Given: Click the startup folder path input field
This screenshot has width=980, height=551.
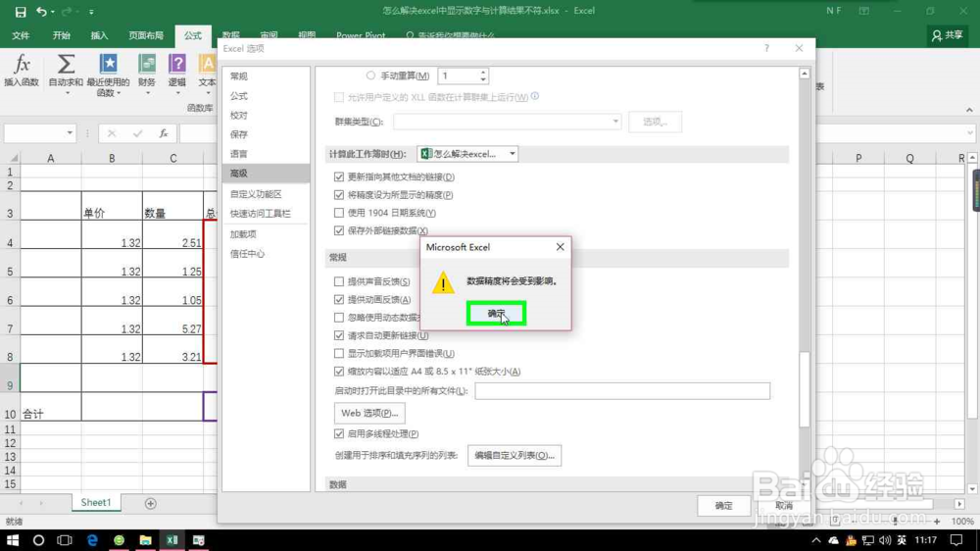Looking at the screenshot, I should click(622, 391).
